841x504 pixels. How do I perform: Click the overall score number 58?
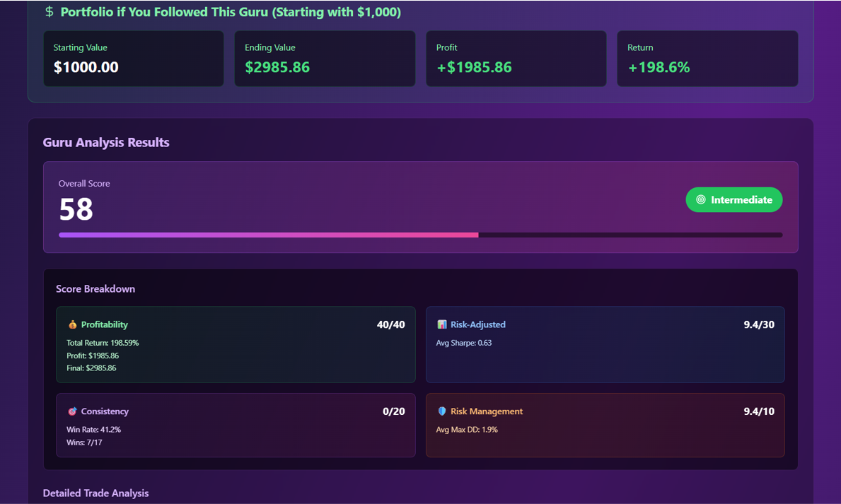(76, 209)
